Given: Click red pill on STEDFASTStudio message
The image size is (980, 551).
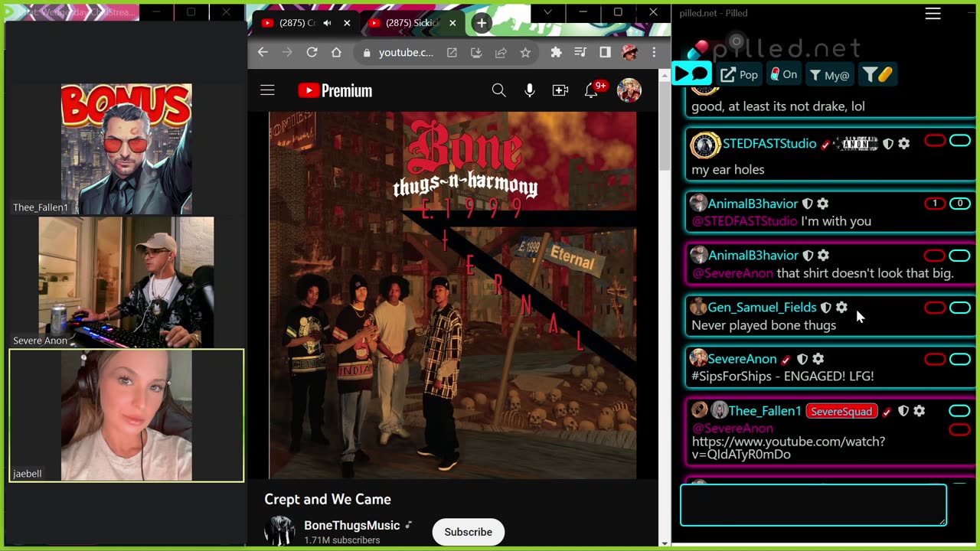Looking at the screenshot, I should click(935, 141).
